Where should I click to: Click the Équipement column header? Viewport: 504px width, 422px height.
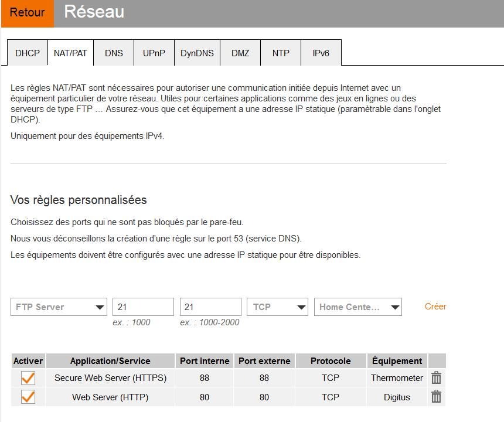(397, 361)
